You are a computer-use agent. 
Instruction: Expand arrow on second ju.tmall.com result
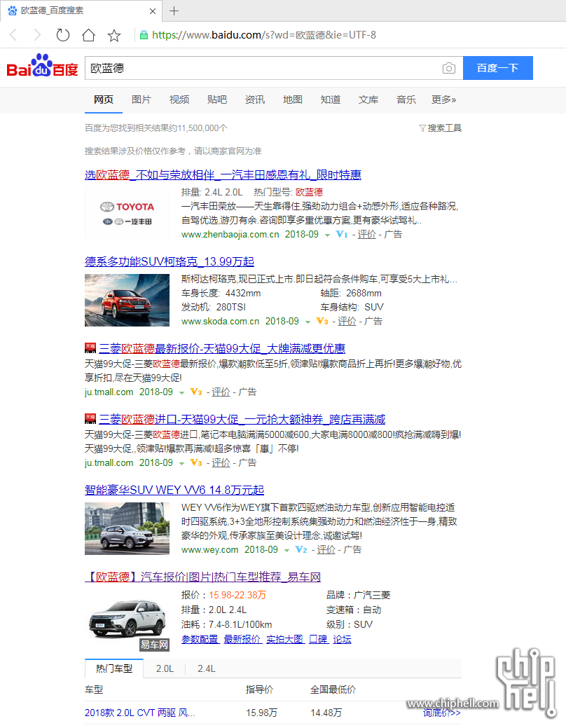click(x=181, y=464)
